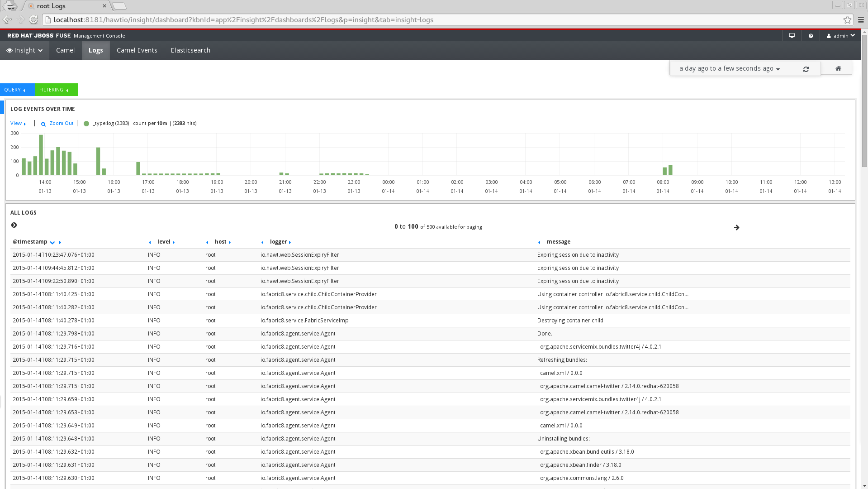Viewport: 868px width, 489px height.
Task: Click the monitor icon in the console header
Action: 792,36
